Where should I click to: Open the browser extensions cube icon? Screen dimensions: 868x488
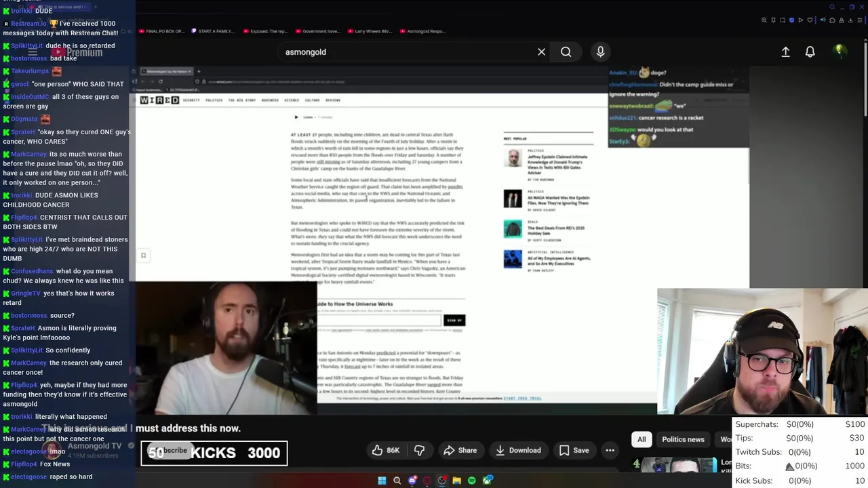832,20
